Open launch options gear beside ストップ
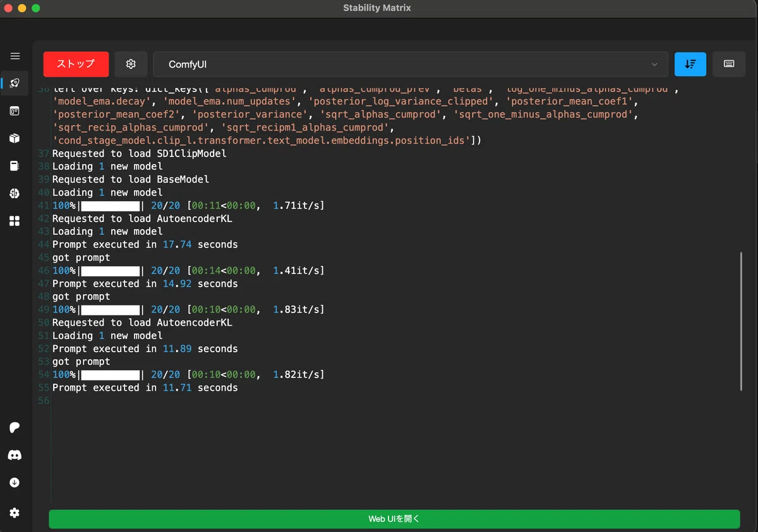 [x=131, y=64]
